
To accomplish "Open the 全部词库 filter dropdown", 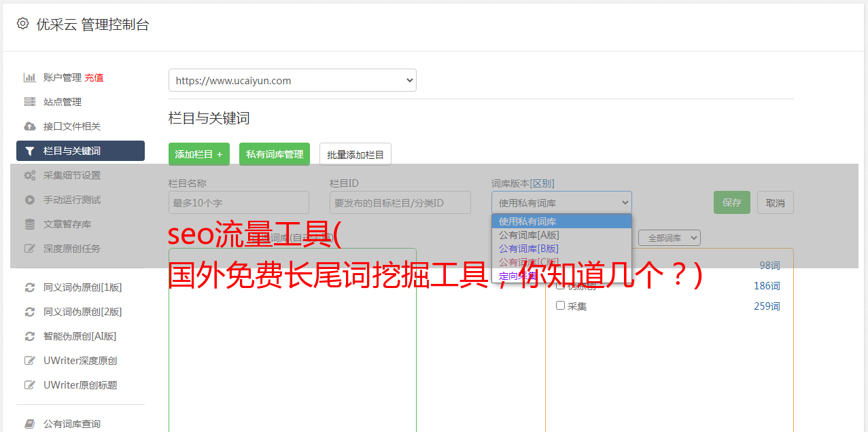I will click(669, 238).
